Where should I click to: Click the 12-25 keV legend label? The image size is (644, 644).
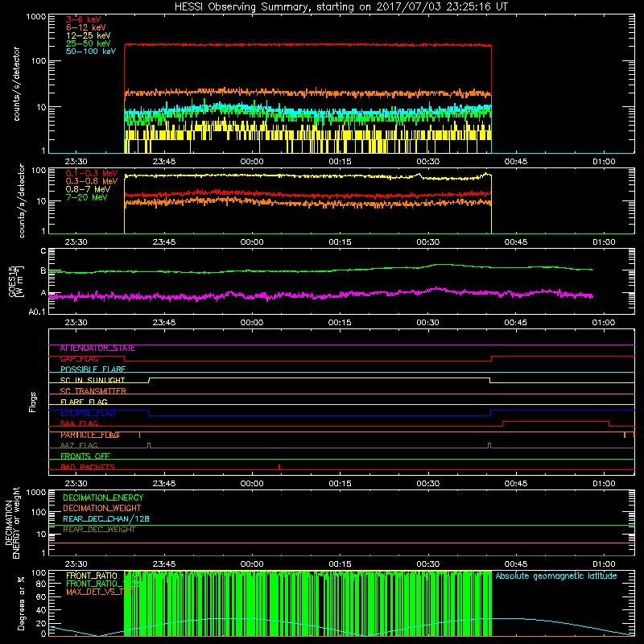[88, 35]
